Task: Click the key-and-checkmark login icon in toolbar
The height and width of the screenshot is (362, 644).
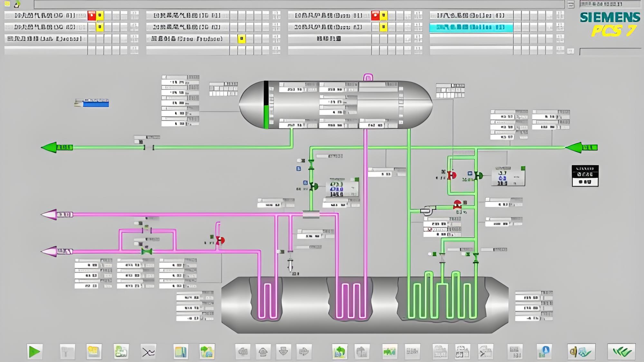Action: (581, 352)
